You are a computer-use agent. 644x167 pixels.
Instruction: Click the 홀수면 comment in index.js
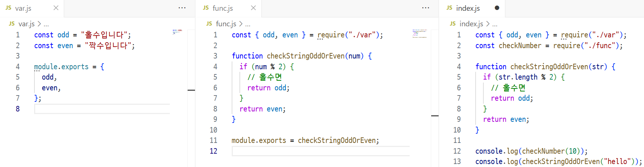pyautogui.click(x=508, y=88)
